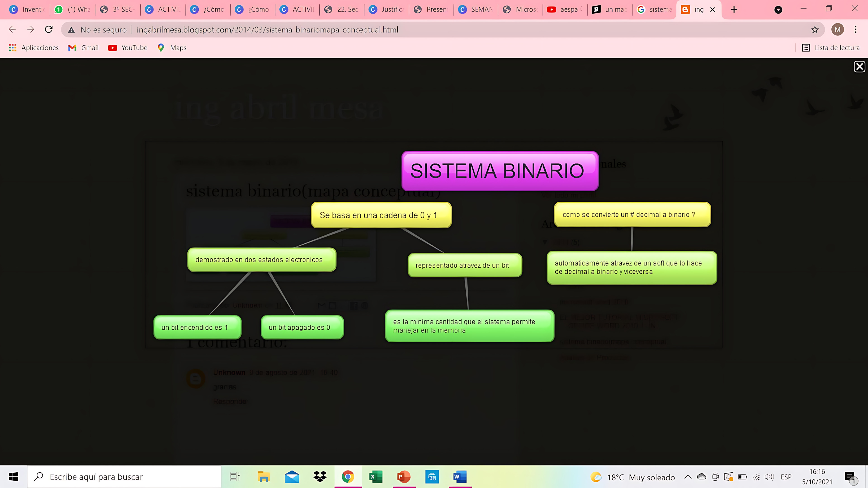Click 'Se basa en una cadena de 0 y 1'
Image resolution: width=868 pixels, height=488 pixels.
pos(381,215)
